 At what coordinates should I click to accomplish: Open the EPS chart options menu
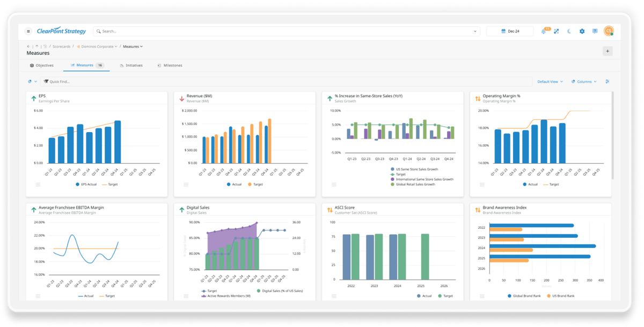point(38,185)
